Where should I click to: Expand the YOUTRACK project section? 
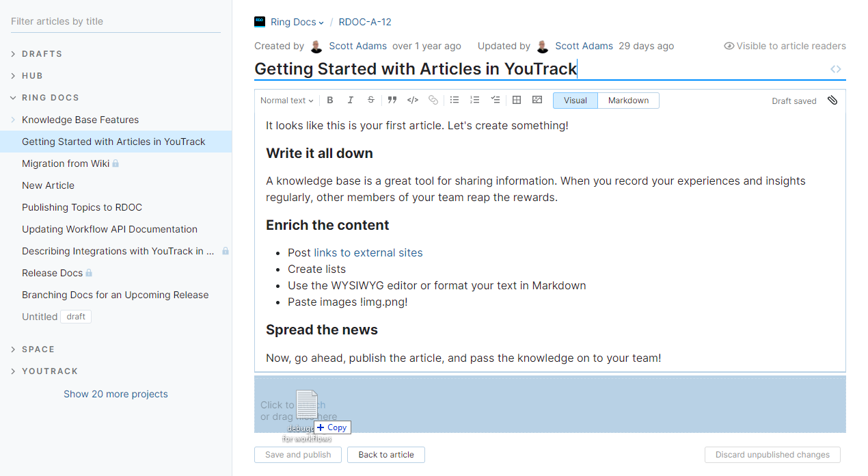(14, 371)
